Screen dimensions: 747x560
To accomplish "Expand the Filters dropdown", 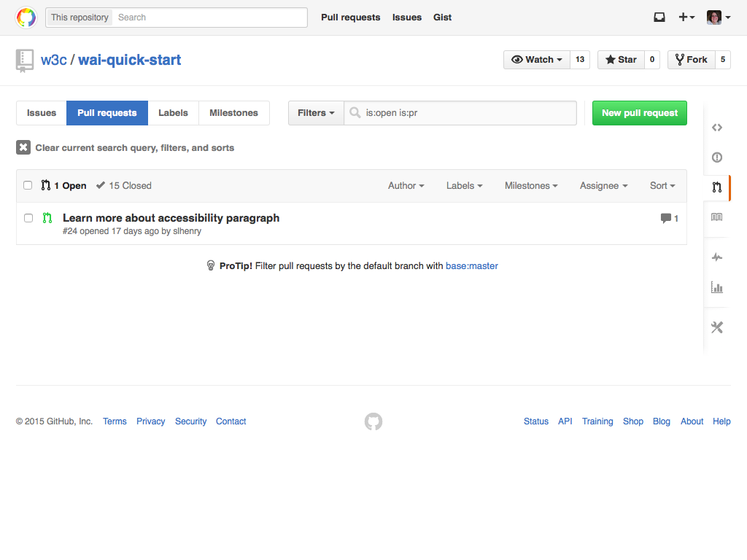I will pyautogui.click(x=316, y=113).
